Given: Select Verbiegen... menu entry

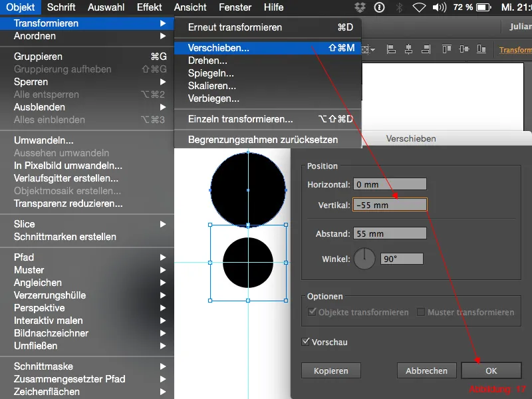Looking at the screenshot, I should (x=268, y=98).
